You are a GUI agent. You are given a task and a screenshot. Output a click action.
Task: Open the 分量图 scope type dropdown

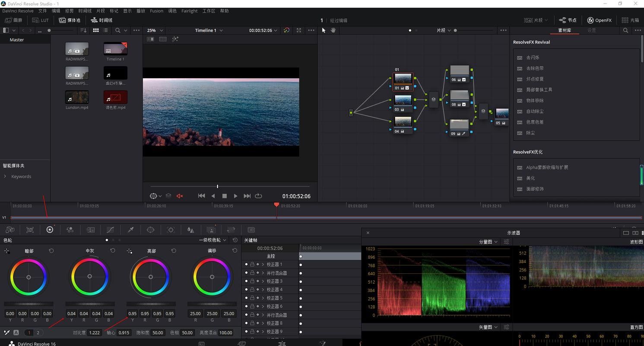tap(488, 242)
